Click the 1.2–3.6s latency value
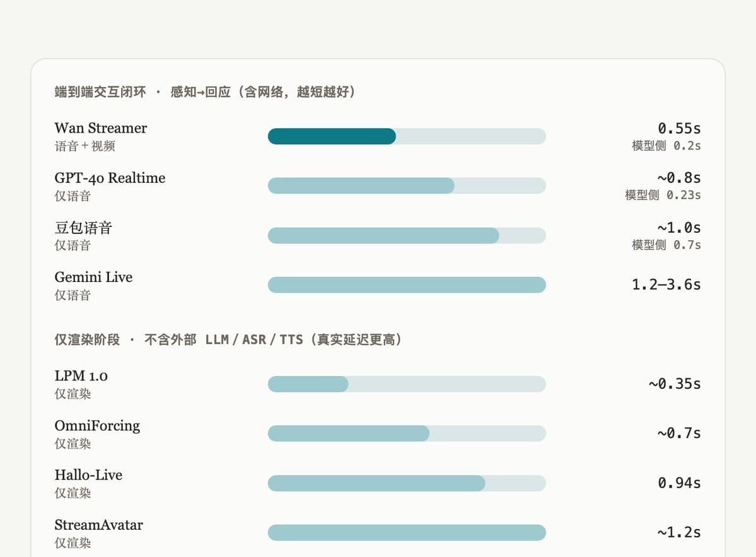The width and height of the screenshot is (756, 557). pos(666,284)
